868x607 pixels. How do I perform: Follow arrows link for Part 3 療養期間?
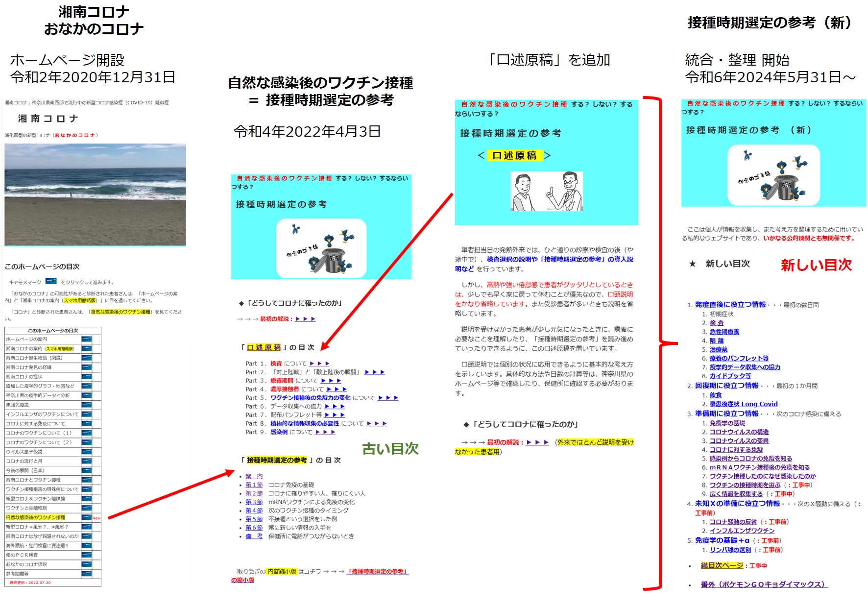click(331, 381)
